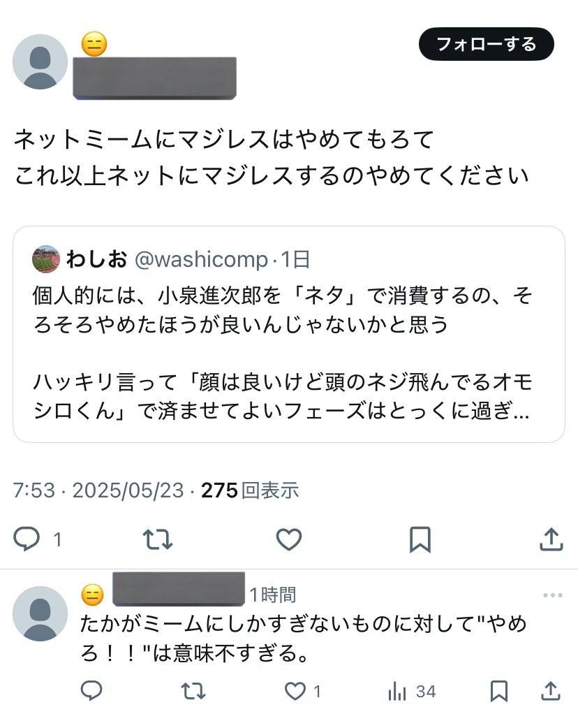Image resolution: width=578 pixels, height=728 pixels.
Task: Repost the reply comment
Action: (193, 691)
